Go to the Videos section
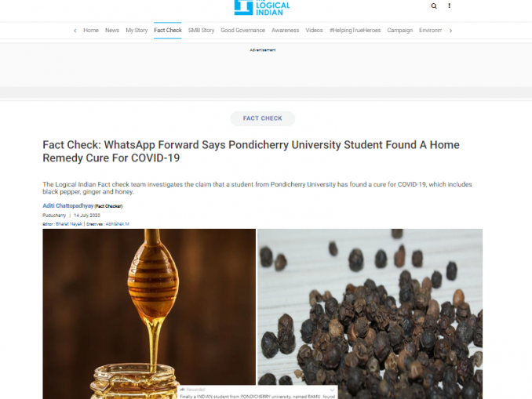Screen dimensions: 532x399 point(314,30)
